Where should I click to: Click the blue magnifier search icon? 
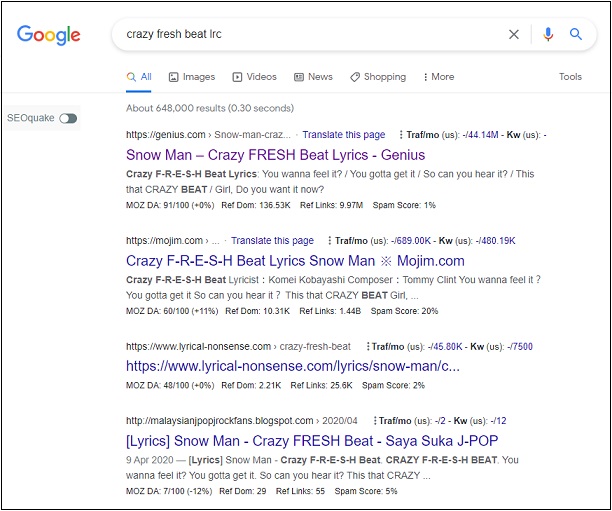576,34
